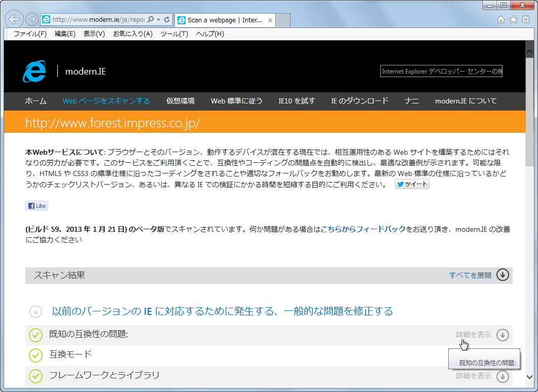This screenshot has width=538, height=392.
Task: Open the address bar dropdown arrow
Action: pyautogui.click(x=159, y=19)
